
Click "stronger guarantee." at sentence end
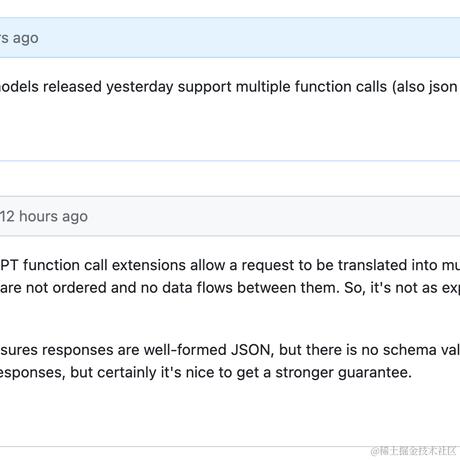pos(343,373)
